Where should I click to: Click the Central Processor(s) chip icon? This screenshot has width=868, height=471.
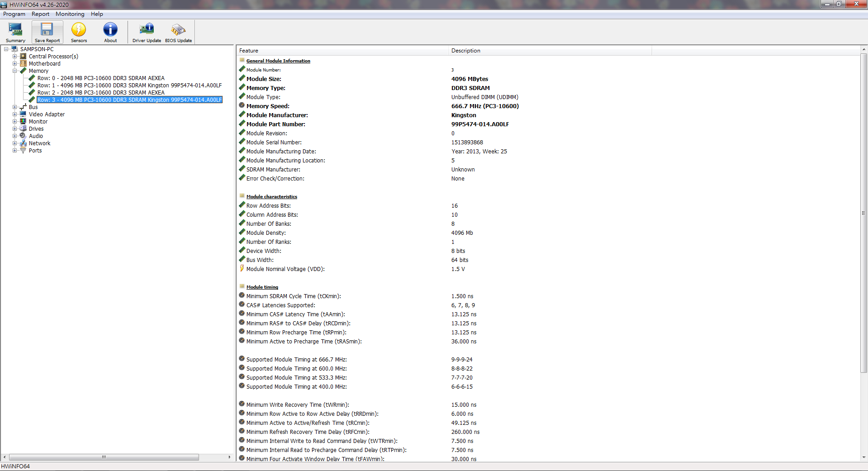[23, 57]
